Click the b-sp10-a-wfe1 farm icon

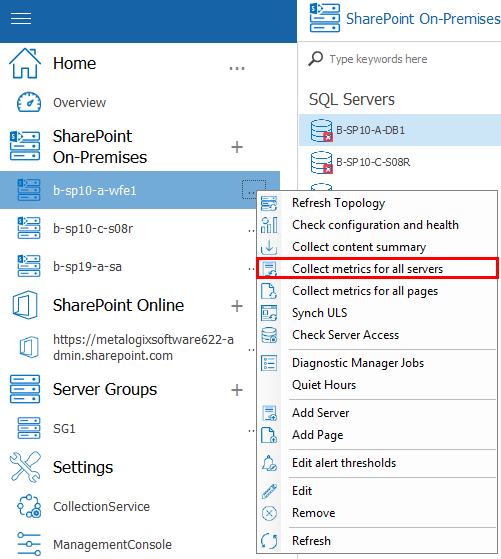coord(29,190)
